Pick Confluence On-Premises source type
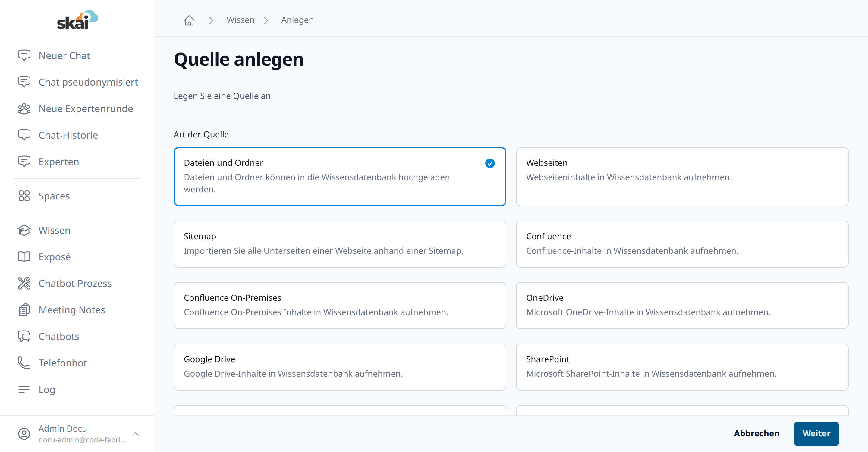The width and height of the screenshot is (868, 452). [340, 306]
